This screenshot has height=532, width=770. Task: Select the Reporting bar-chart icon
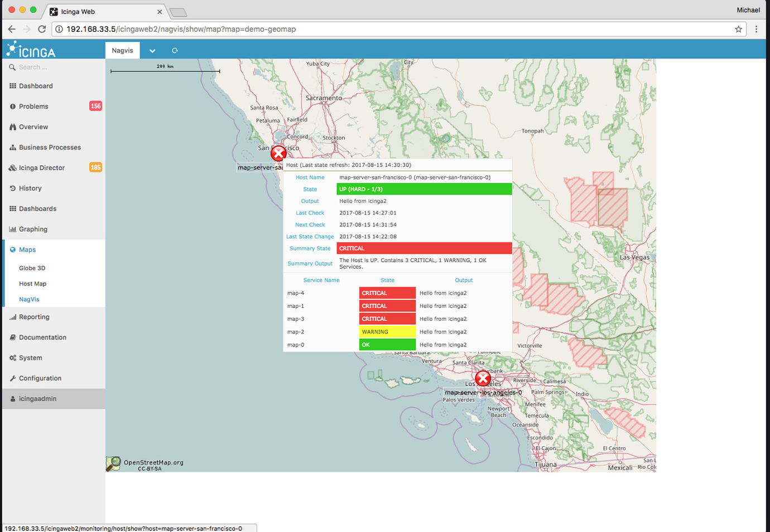[12, 317]
